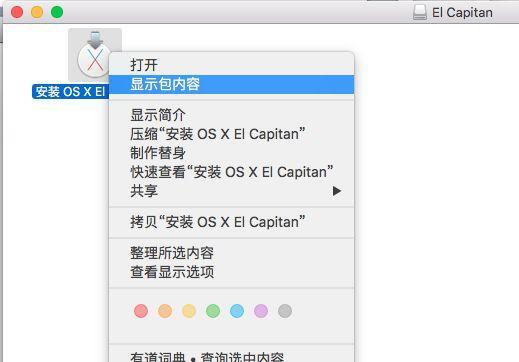519x362 pixels.
Task: Click the green zoom window button
Action: (x=57, y=12)
